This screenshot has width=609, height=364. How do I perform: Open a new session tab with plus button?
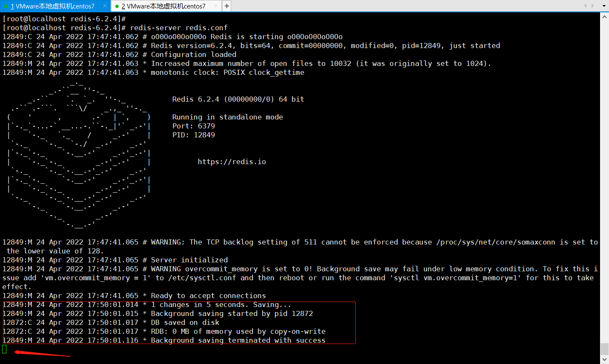[x=227, y=6]
